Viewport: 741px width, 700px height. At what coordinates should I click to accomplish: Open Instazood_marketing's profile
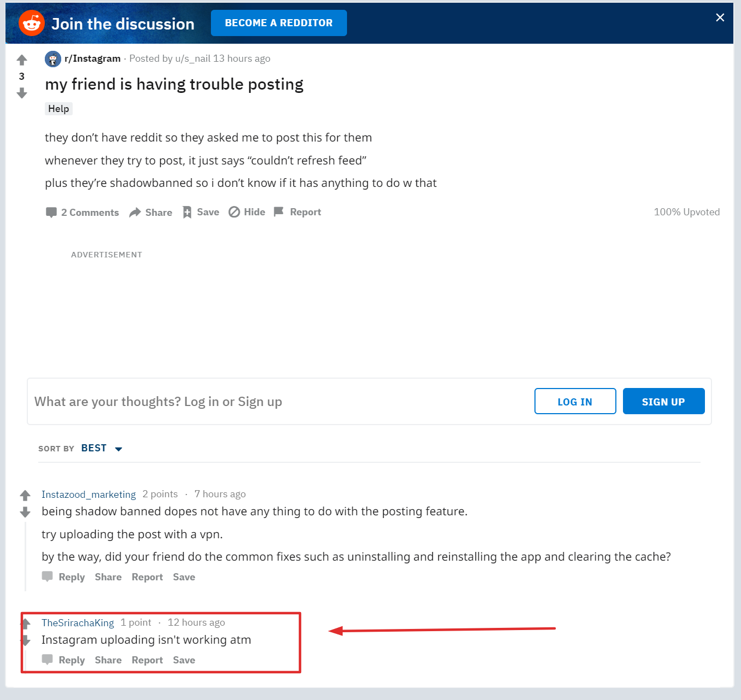coord(89,495)
